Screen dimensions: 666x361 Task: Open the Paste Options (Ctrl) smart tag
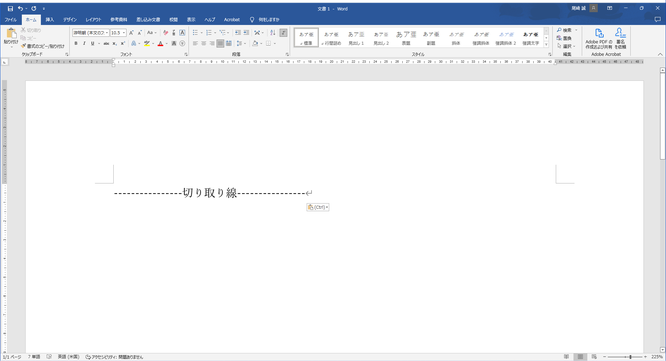pyautogui.click(x=318, y=207)
